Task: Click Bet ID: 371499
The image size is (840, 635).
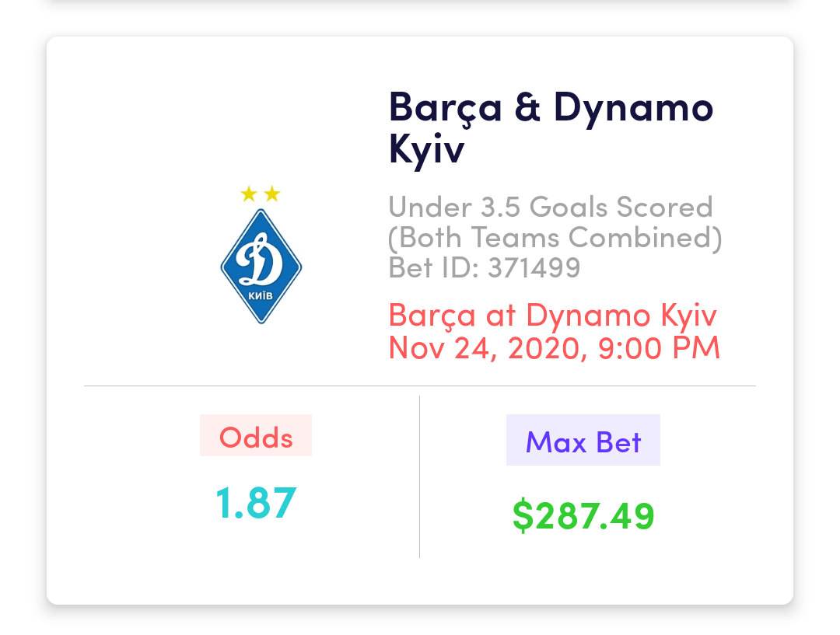Action: (484, 267)
